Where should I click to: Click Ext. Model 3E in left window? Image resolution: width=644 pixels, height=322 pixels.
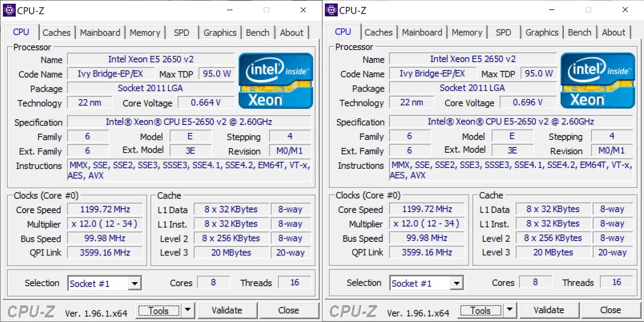tap(190, 151)
